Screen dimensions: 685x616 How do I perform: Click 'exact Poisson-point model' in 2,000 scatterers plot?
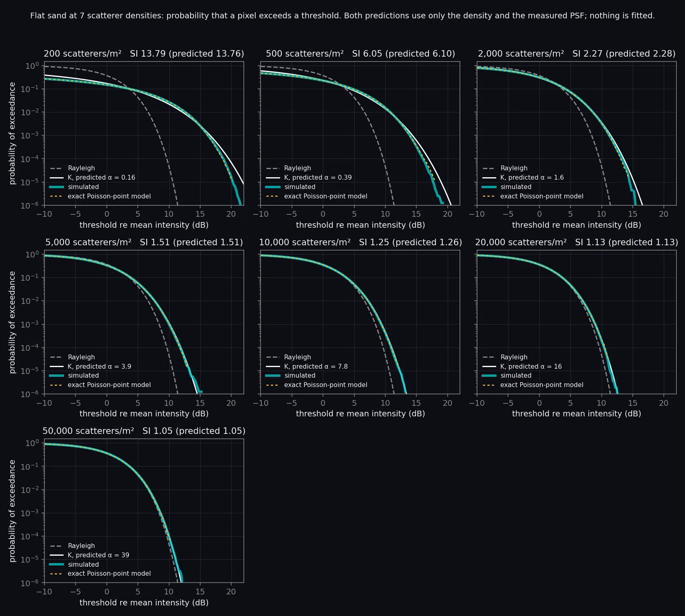tap(542, 196)
